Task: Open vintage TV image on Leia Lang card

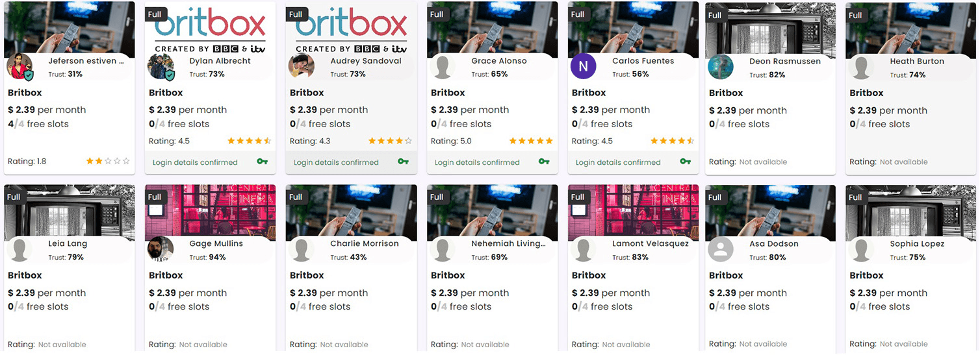Action: (x=69, y=213)
